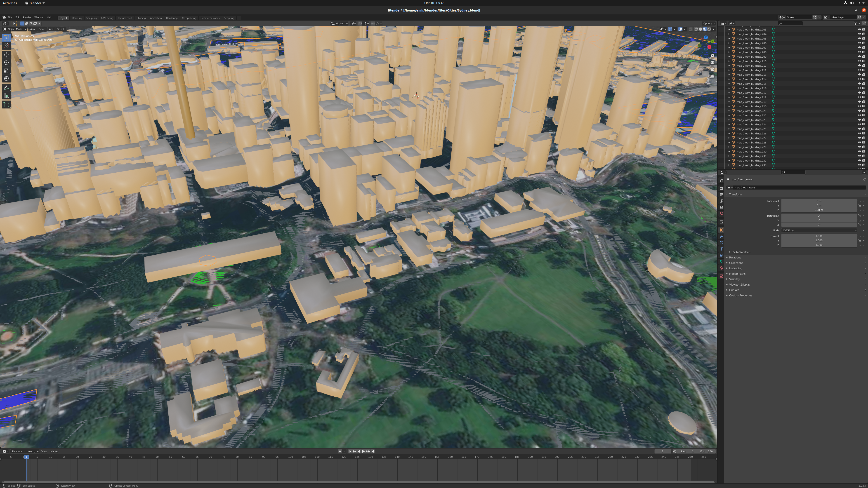The image size is (868, 488).
Task: Open the Physics properties tab
Action: point(721,249)
